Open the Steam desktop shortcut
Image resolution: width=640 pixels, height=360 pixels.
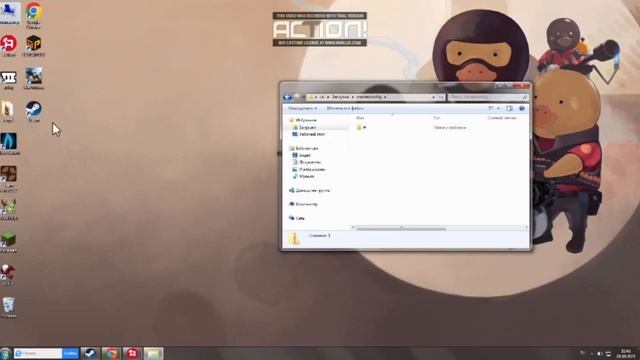pos(33,111)
